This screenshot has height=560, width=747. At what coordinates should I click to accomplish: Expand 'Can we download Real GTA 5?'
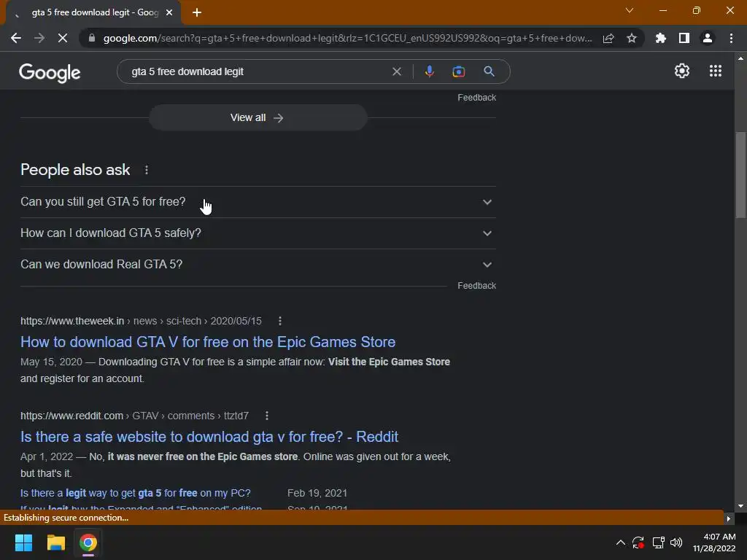tap(258, 264)
